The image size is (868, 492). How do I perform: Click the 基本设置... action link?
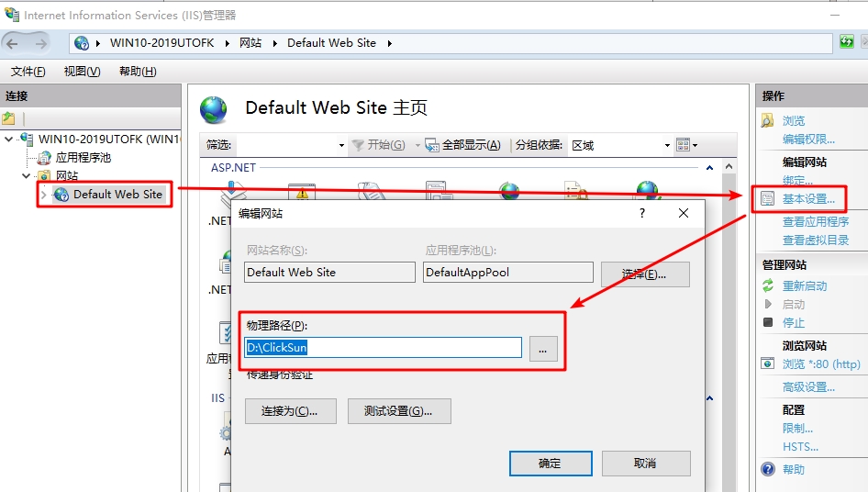coord(808,199)
